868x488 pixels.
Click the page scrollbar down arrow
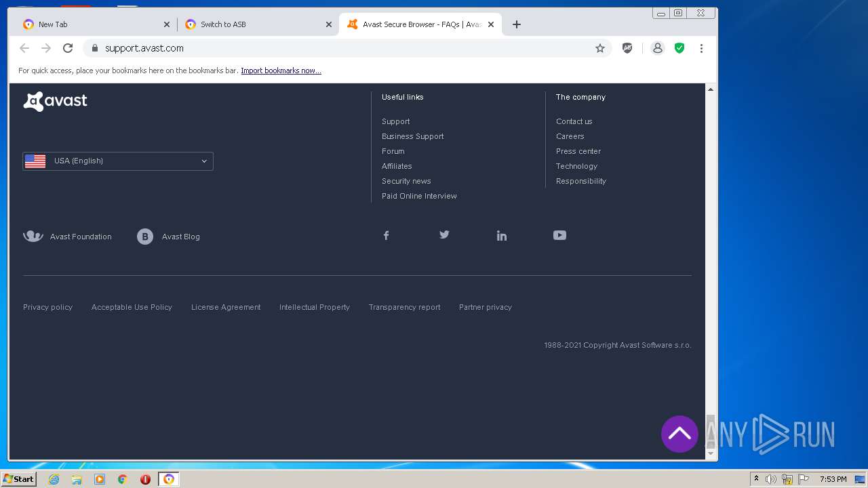[x=711, y=453]
